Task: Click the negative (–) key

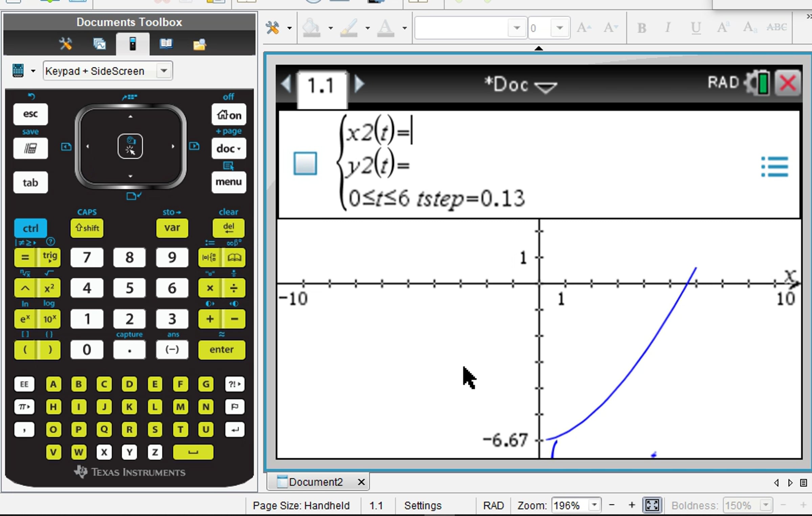Action: pyautogui.click(x=172, y=350)
